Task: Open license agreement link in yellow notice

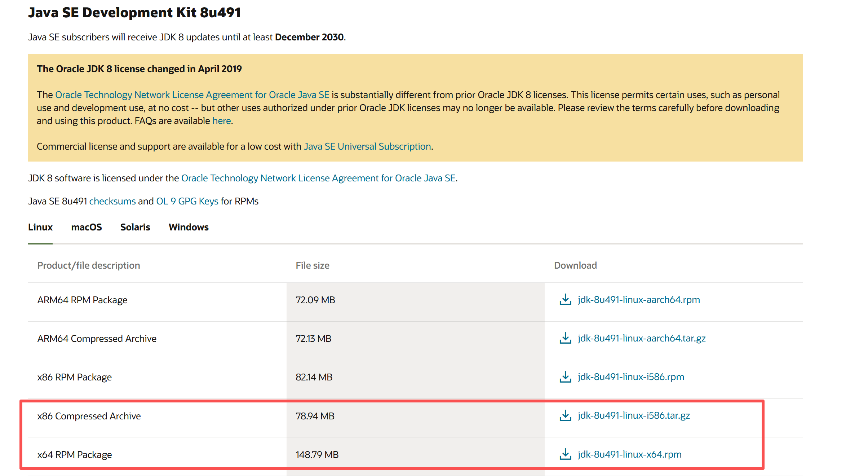Action: pos(192,95)
